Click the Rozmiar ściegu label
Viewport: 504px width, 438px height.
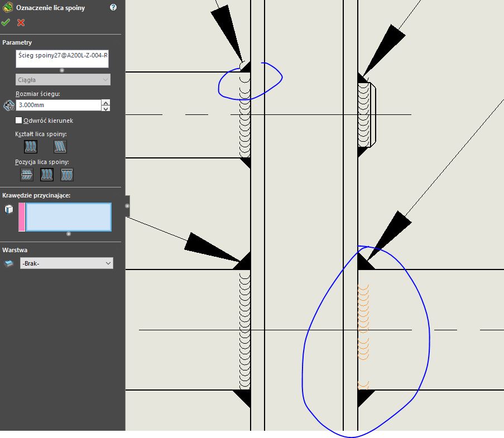click(38, 94)
